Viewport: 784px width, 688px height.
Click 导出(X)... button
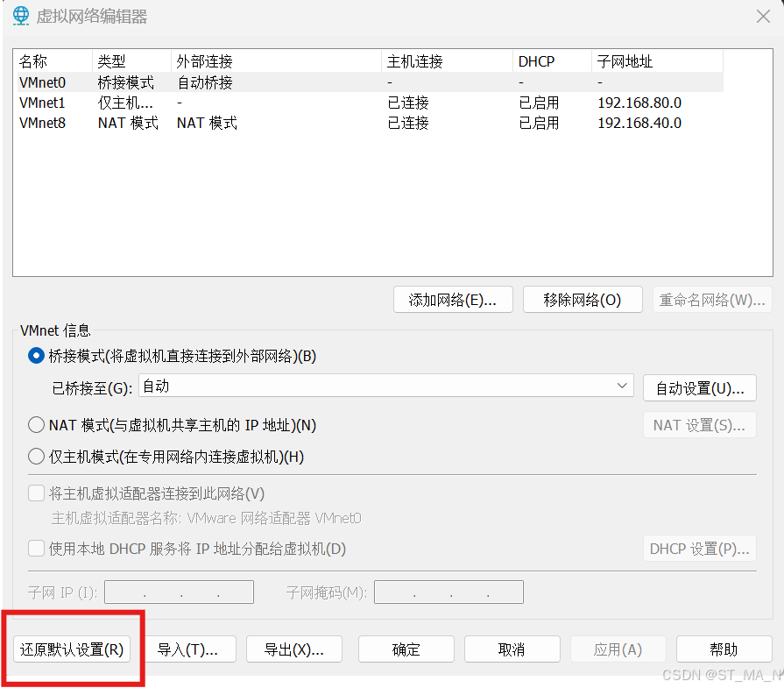tap(294, 649)
